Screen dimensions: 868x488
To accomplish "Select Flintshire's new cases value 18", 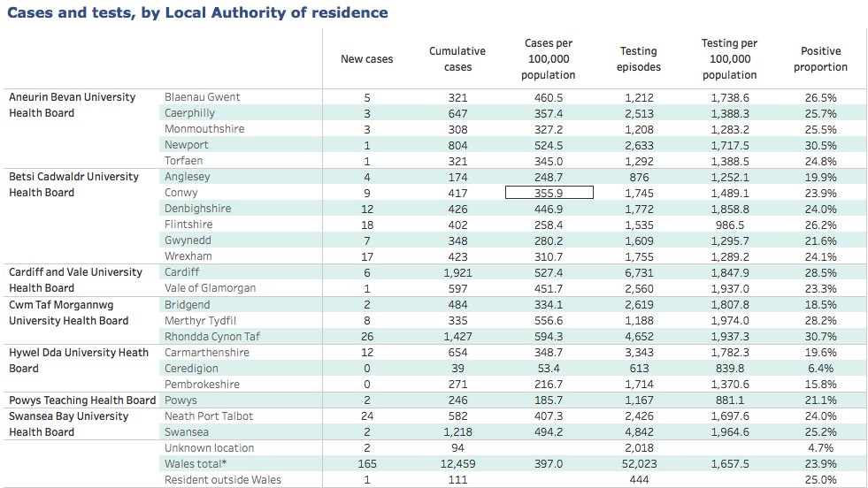I will (x=366, y=225).
